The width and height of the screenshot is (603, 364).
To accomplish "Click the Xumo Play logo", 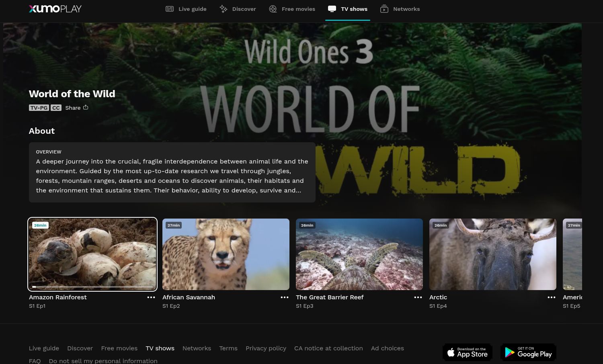I will pyautogui.click(x=55, y=9).
